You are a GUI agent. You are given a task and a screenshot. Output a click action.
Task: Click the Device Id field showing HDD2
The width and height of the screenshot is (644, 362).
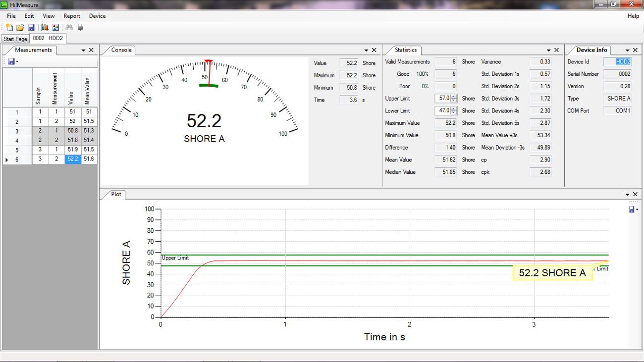[617, 62]
